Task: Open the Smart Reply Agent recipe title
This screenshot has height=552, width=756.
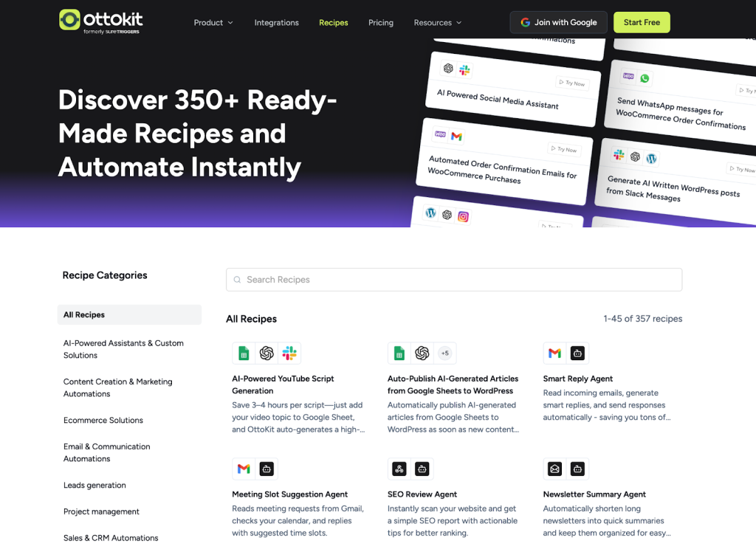Action: coord(578,379)
